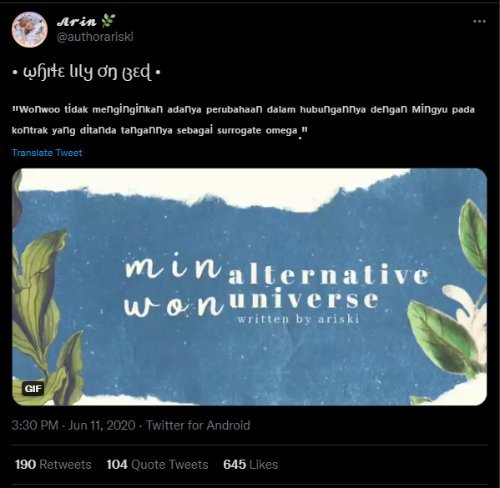Open the @authorariski handle profile
This screenshot has width=500, height=488.
click(95, 37)
